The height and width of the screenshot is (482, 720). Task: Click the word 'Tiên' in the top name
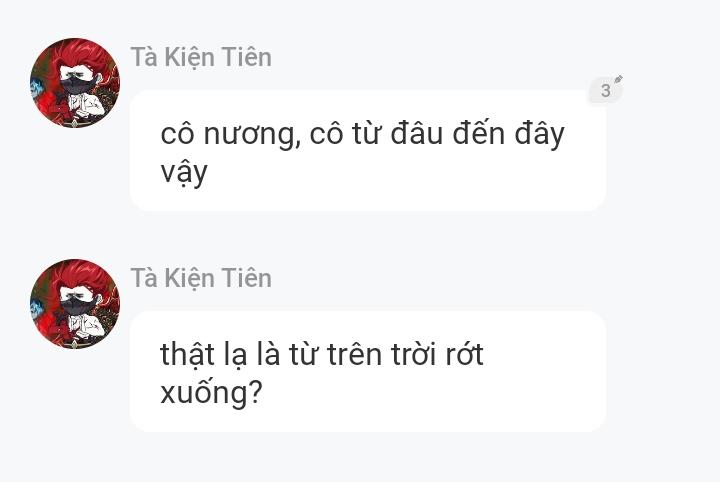[x=247, y=58]
